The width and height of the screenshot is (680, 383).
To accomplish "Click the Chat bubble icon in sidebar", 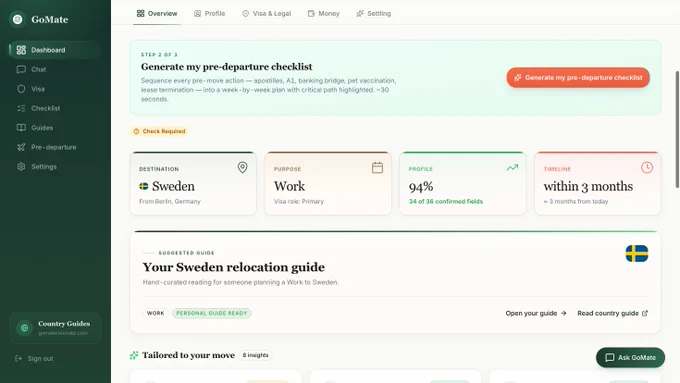I will pos(21,69).
